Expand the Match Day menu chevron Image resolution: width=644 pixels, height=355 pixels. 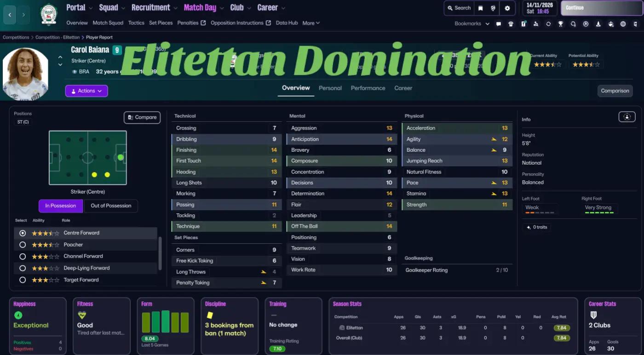pyautogui.click(x=221, y=8)
